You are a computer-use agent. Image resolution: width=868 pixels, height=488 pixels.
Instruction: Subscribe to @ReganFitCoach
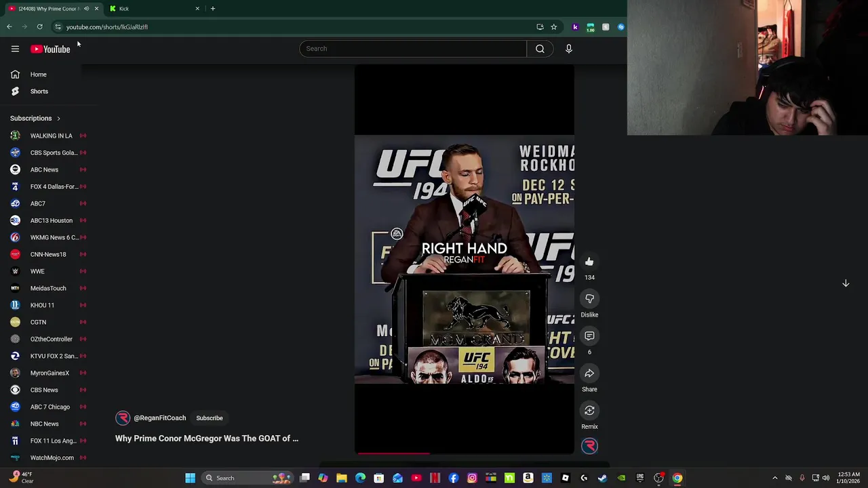tap(210, 418)
